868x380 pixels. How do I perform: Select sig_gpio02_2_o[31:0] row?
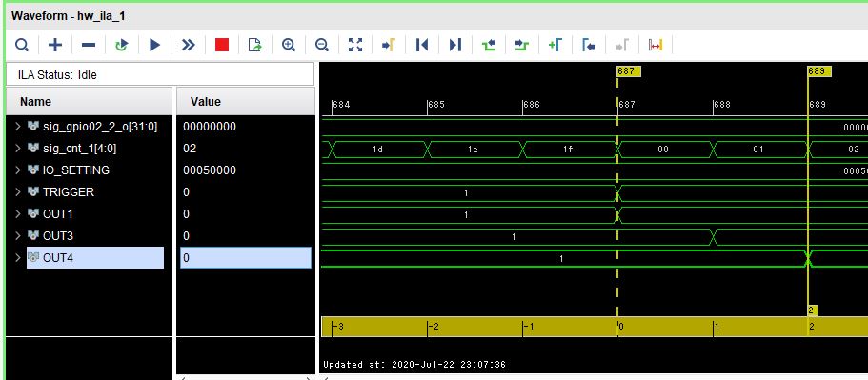[100, 127]
